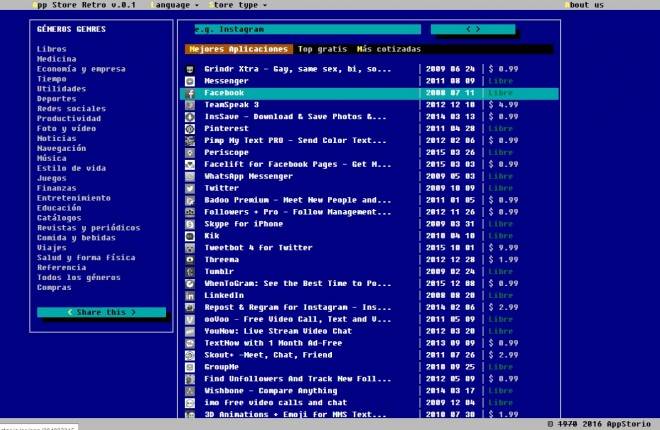Click the GroupMe app icon
This screenshot has width=660, height=430.
point(190,367)
